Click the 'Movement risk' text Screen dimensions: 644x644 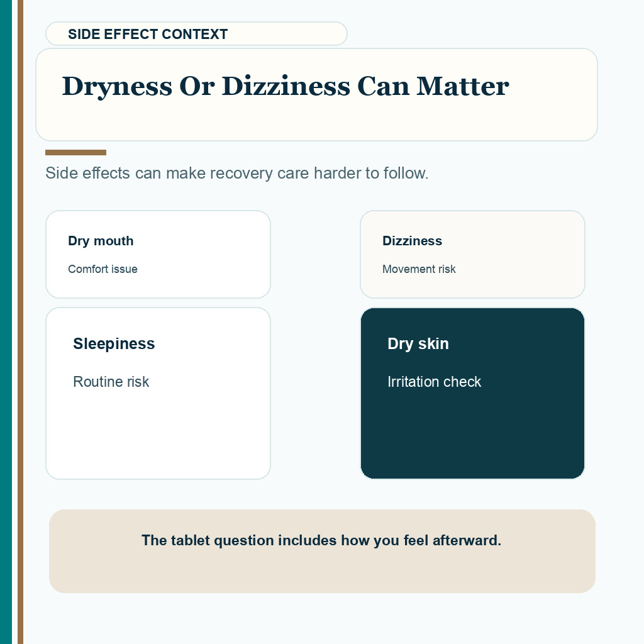click(x=419, y=269)
